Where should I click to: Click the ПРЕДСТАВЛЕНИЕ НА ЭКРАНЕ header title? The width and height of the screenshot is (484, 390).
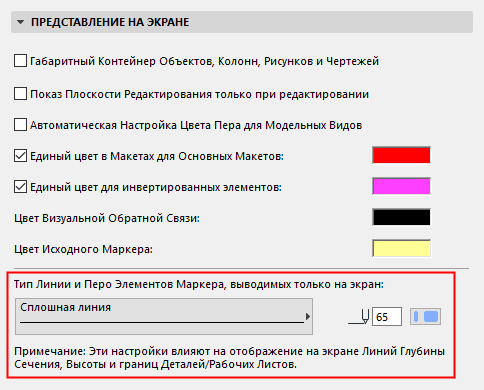[x=110, y=22]
